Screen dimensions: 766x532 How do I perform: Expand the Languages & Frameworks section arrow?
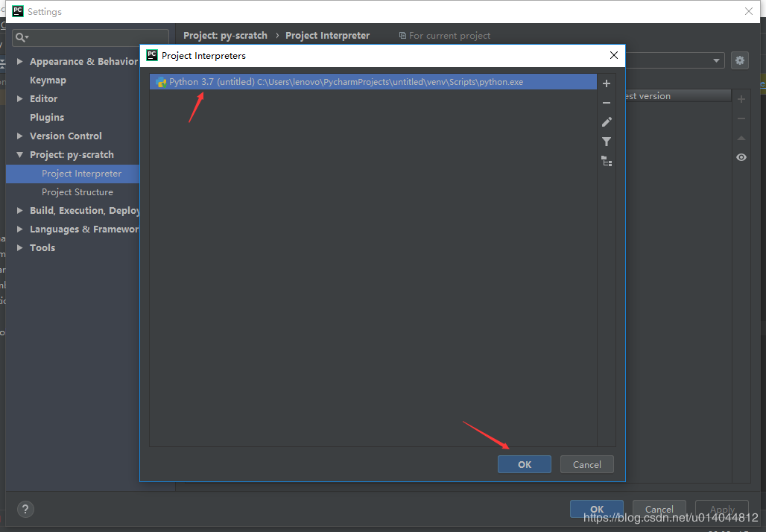point(19,229)
